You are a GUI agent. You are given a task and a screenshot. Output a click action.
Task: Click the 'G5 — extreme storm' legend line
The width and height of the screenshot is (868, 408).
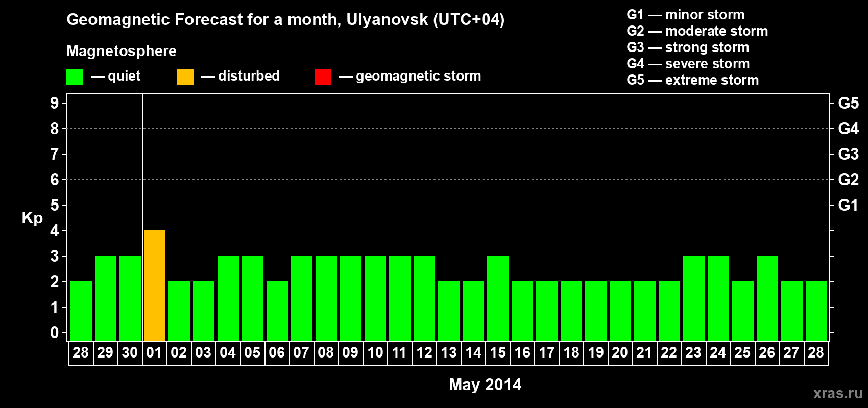(x=693, y=80)
